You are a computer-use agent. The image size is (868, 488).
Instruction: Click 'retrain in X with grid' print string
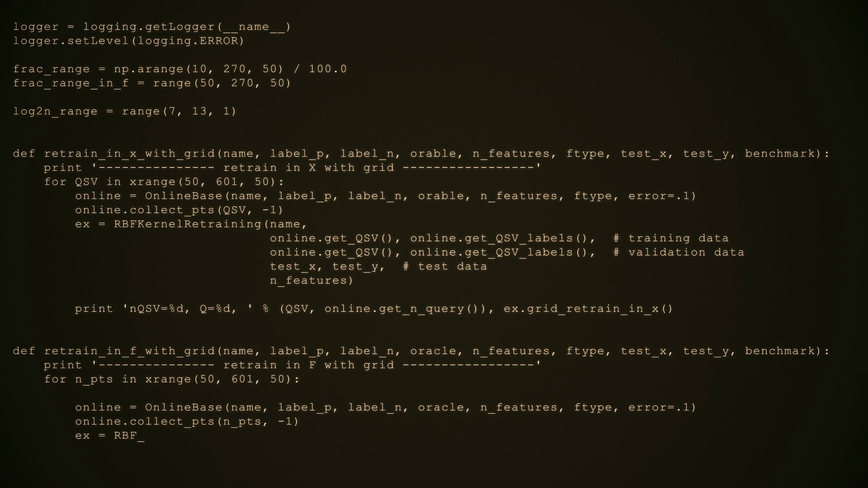pyautogui.click(x=309, y=168)
